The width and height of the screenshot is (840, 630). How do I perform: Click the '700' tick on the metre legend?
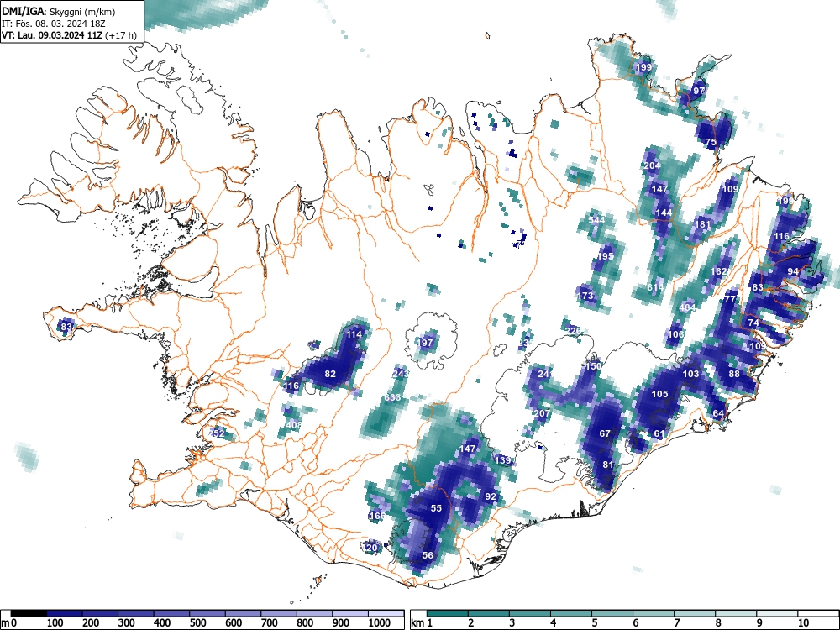[x=269, y=623]
